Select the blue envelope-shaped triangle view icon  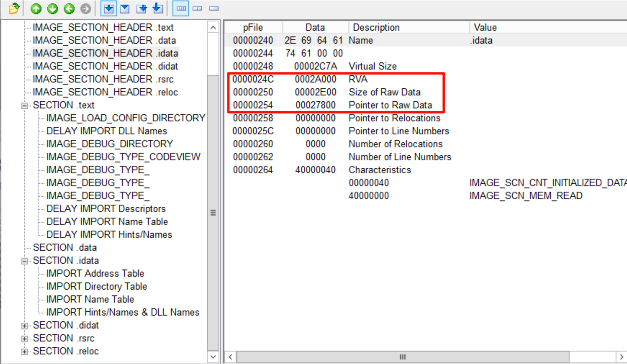[x=124, y=8]
